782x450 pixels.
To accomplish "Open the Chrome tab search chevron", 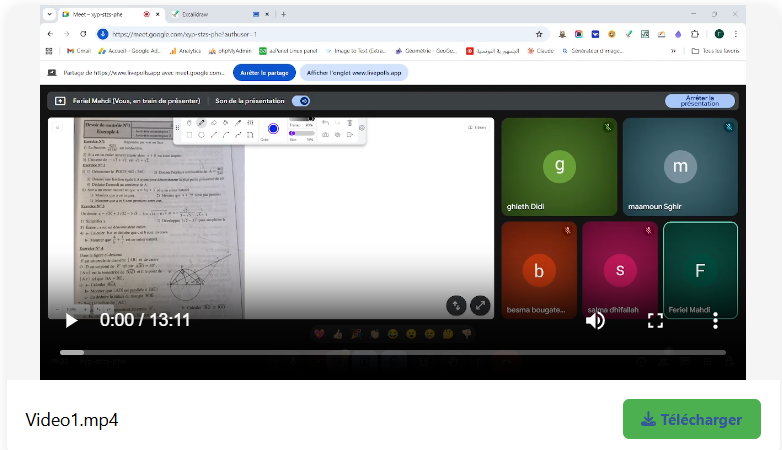I will click(49, 14).
